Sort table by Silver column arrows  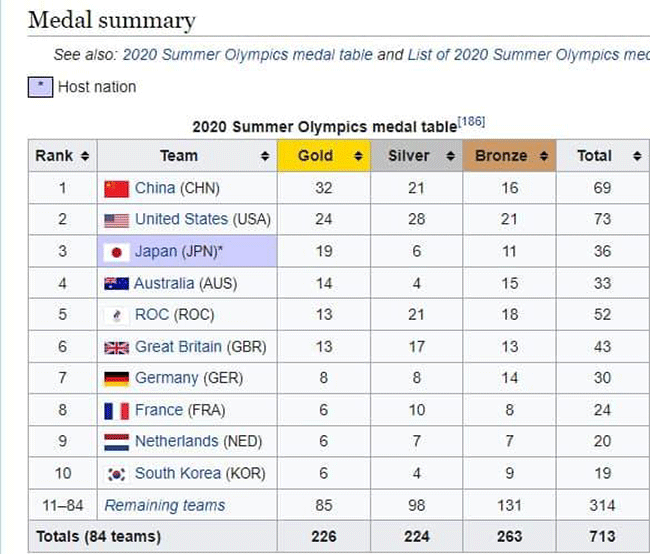coord(451,156)
